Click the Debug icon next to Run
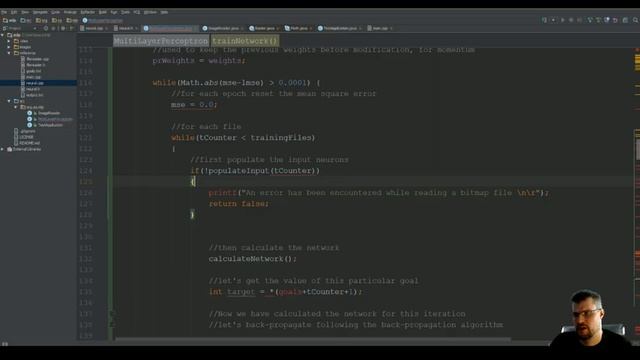The image size is (640, 360). point(571,20)
